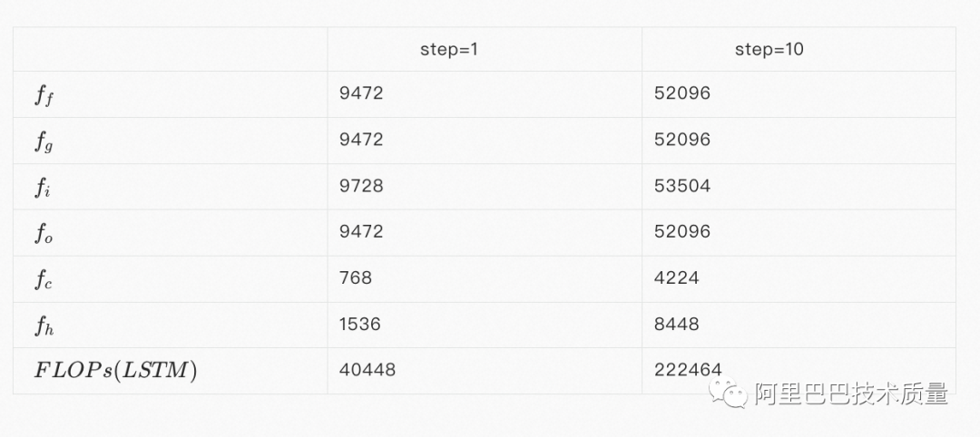Click the f_i row label
Screen dimensions: 980x437
(x=42, y=188)
